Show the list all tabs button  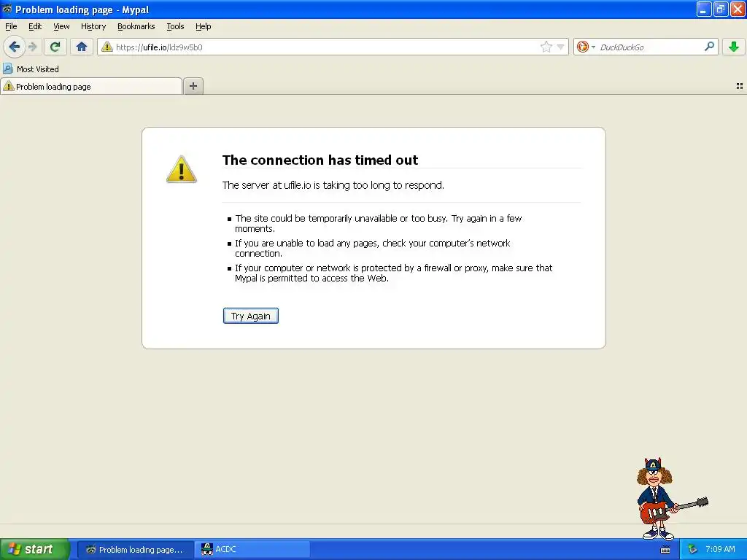[740, 86]
